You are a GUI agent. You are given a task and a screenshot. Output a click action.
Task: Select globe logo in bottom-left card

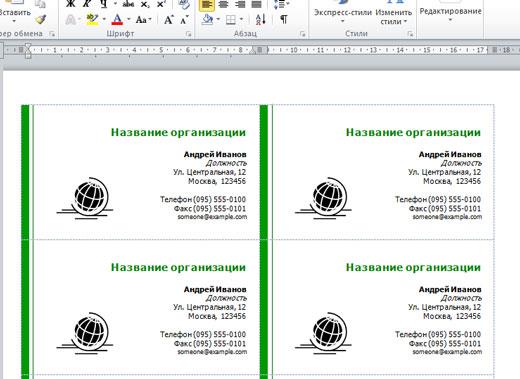click(85, 333)
